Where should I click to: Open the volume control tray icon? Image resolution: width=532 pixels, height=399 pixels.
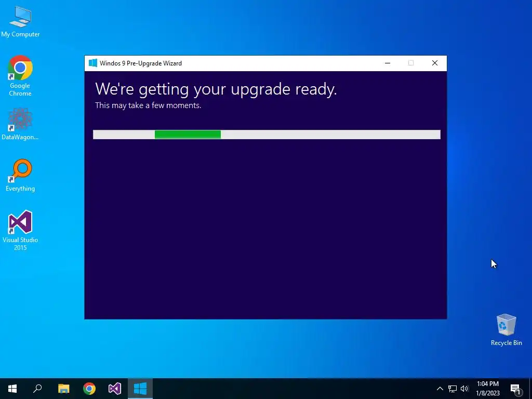click(x=464, y=389)
